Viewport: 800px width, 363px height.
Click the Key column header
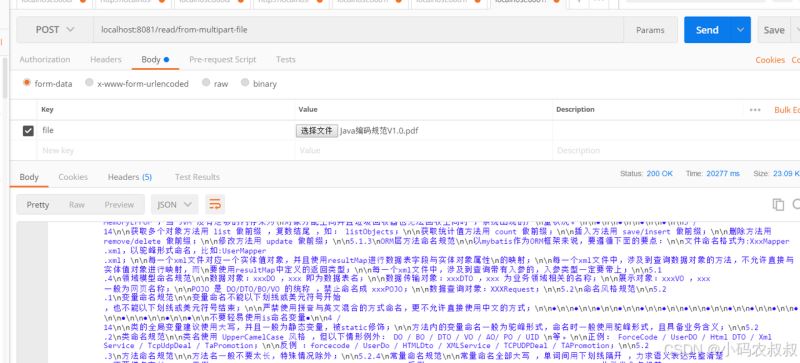click(47, 109)
